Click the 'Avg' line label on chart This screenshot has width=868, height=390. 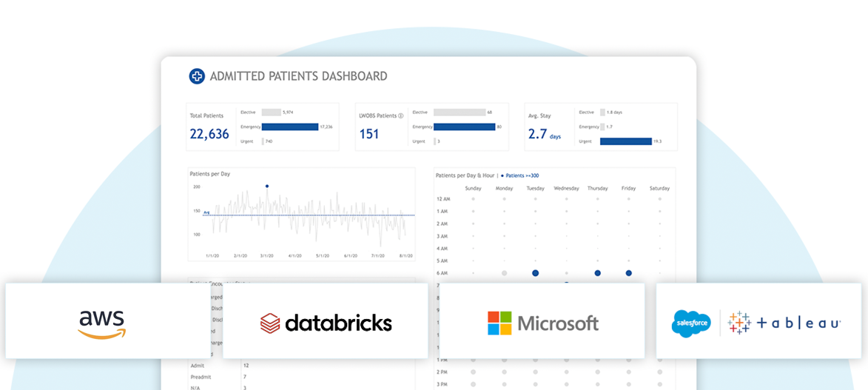(206, 212)
